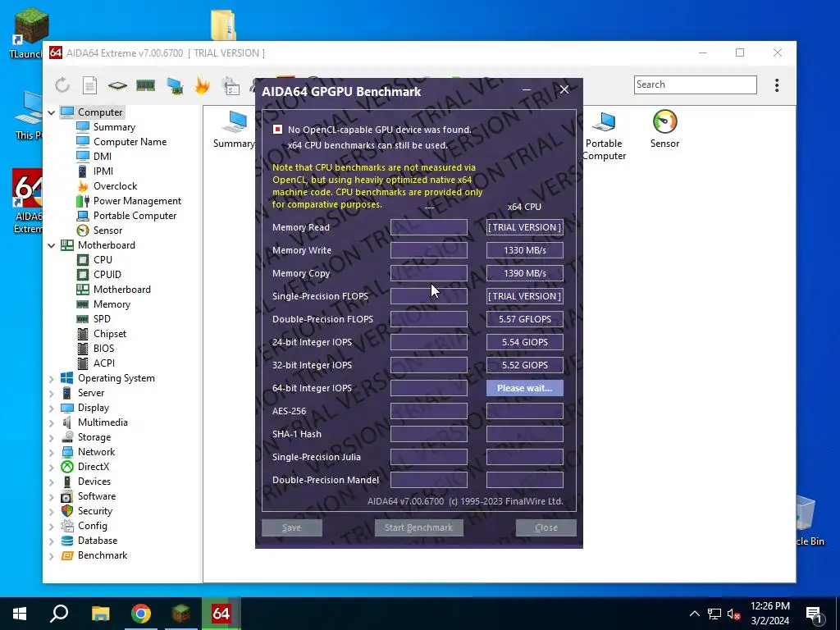Open the Report document toolbar icon
The width and height of the screenshot is (840, 630).
pyautogui.click(x=89, y=85)
